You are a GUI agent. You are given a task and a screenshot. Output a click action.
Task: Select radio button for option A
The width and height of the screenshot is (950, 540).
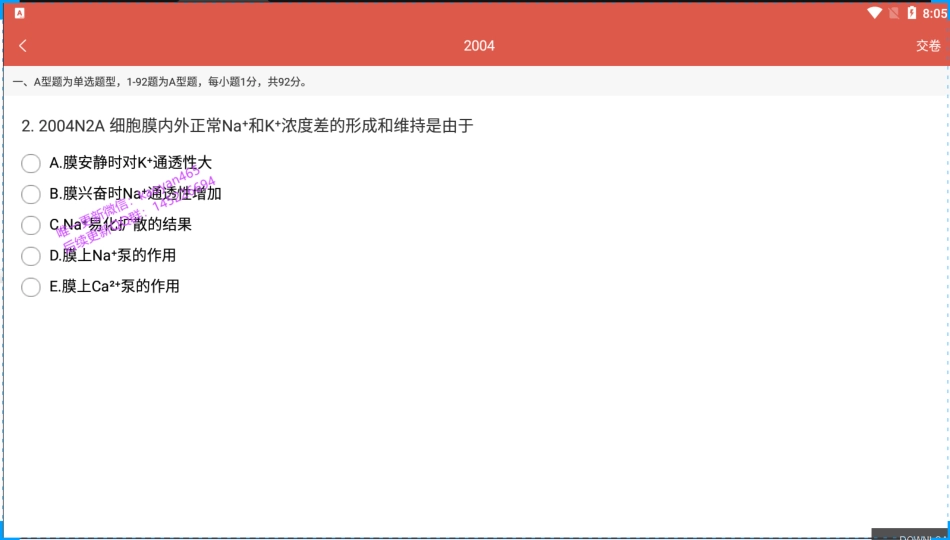pyautogui.click(x=31, y=163)
